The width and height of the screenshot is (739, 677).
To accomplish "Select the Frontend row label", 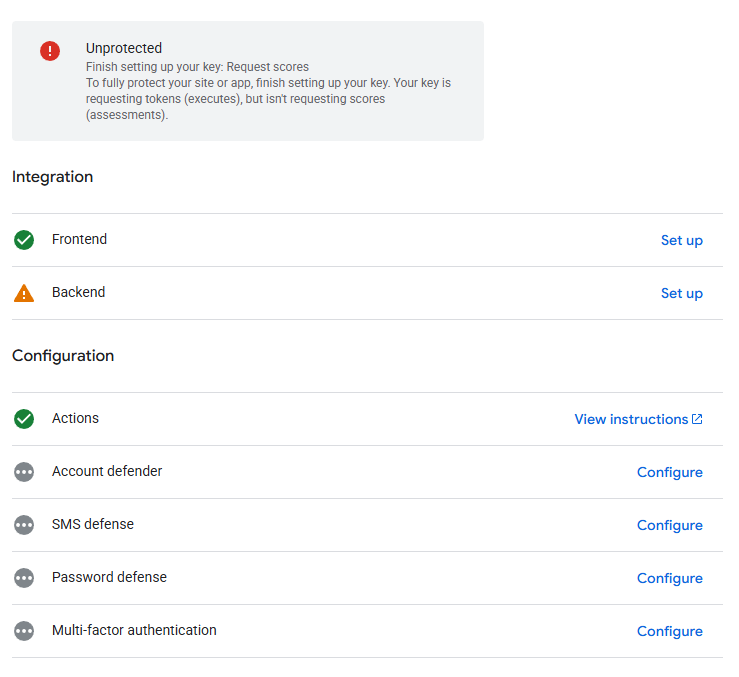I will pos(79,239).
